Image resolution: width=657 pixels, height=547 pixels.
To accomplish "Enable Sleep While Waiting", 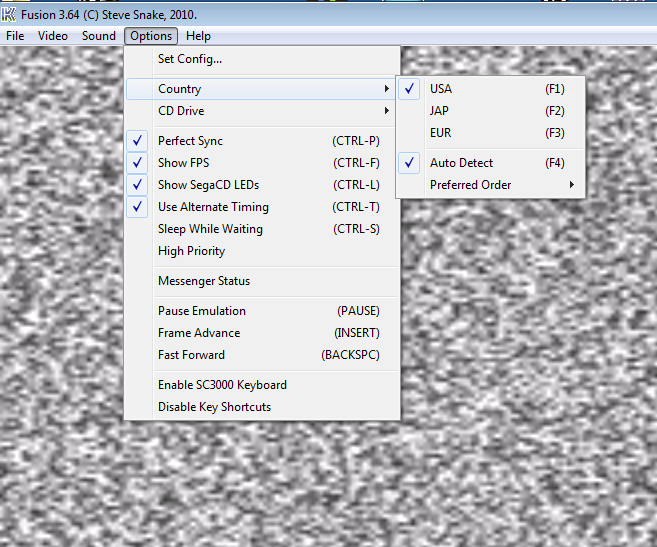I will (262, 229).
